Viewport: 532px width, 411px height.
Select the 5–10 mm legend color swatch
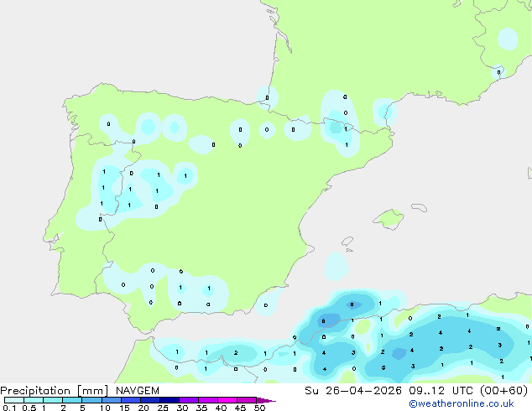coord(91,400)
